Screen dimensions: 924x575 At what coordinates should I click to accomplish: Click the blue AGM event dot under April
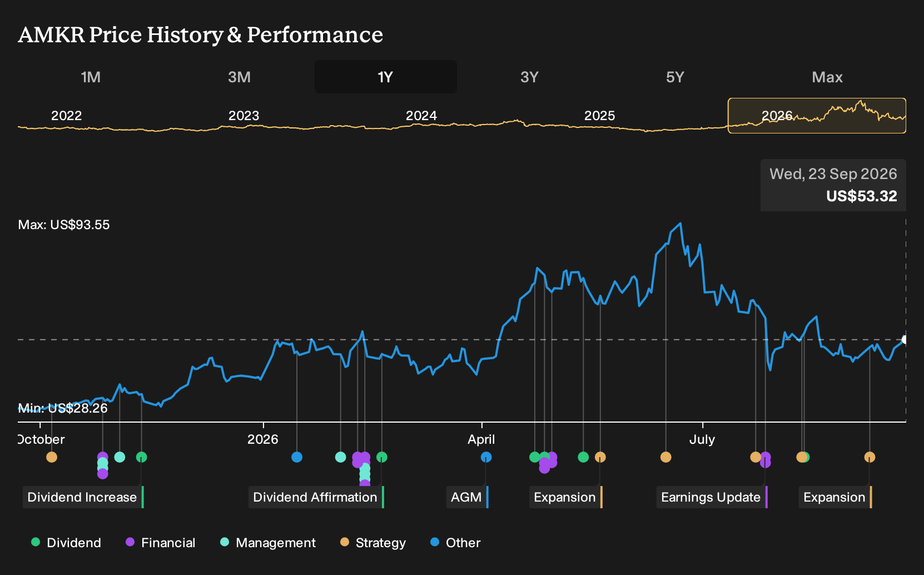(486, 457)
